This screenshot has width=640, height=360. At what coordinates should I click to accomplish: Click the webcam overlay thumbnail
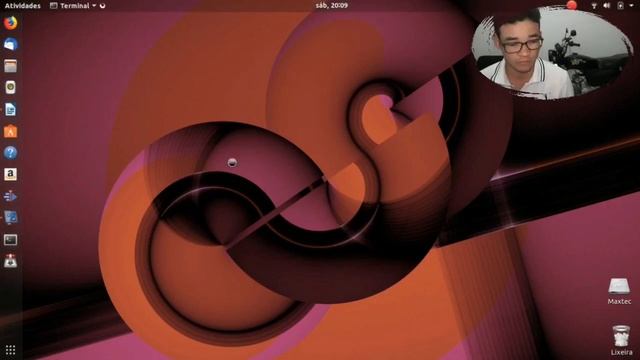tap(552, 53)
